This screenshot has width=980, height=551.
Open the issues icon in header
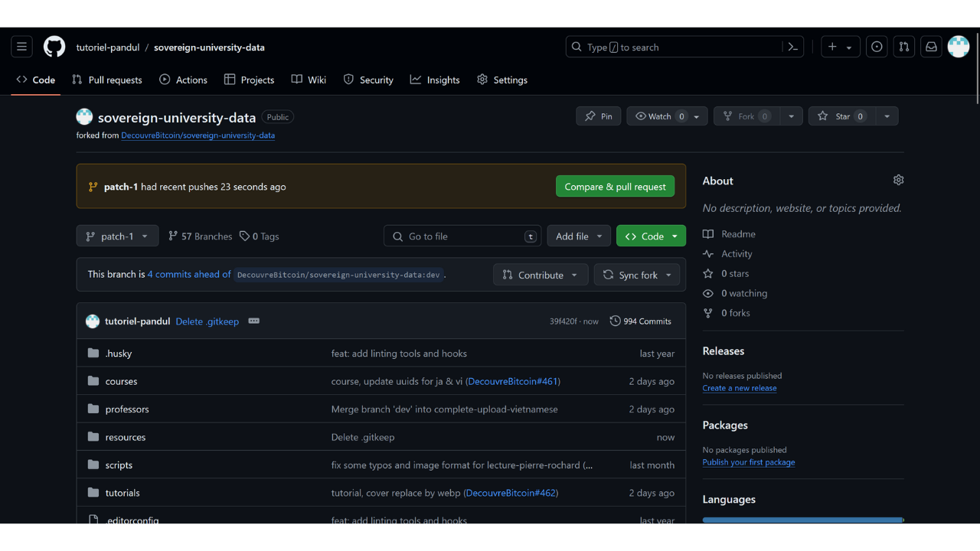coord(877,47)
